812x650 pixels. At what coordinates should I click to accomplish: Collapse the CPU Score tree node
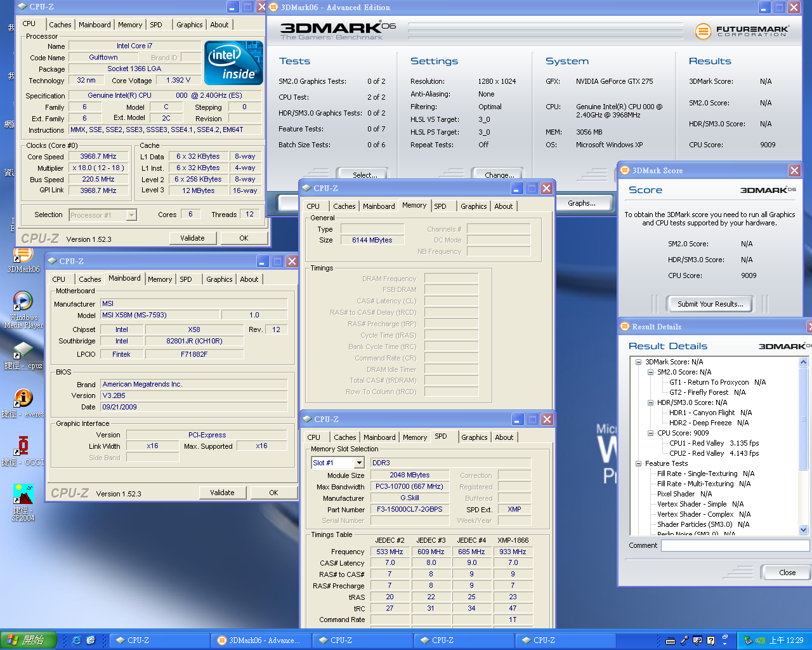coord(650,433)
